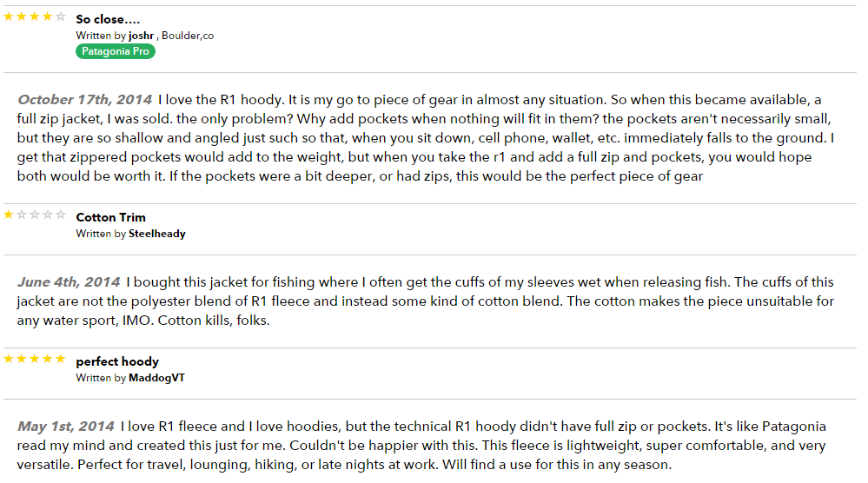Viewport: 868px width, 483px height.
Task: Click the green Patagonia Pro badge
Action: 116,51
